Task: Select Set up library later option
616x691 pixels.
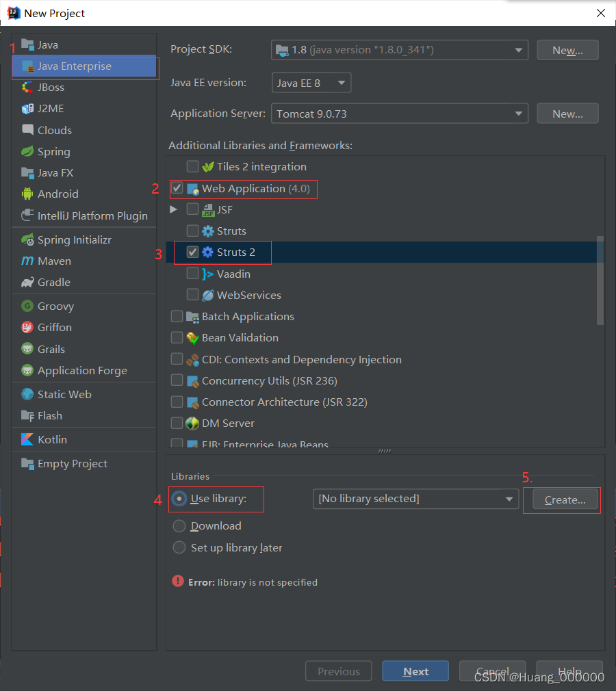Action: [x=179, y=547]
